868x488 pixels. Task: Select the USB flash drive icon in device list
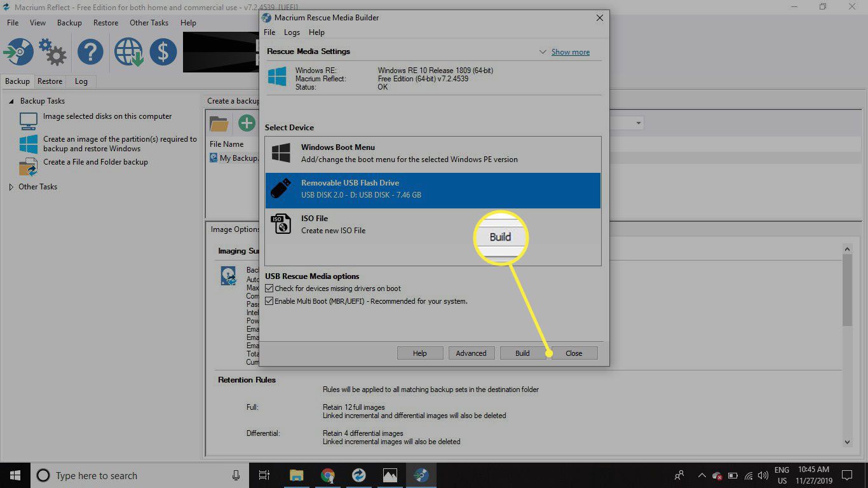[281, 189]
